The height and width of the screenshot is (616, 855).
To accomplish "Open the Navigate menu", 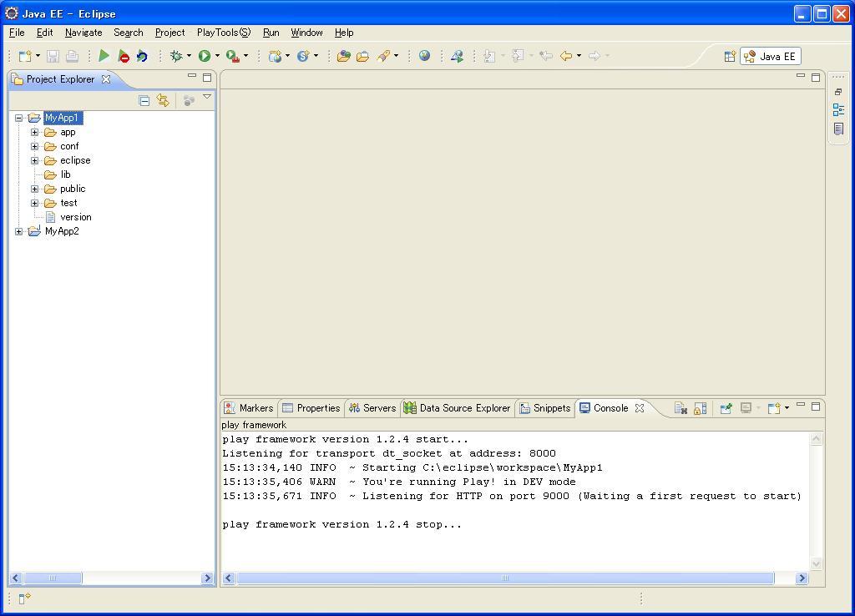I will coord(83,33).
